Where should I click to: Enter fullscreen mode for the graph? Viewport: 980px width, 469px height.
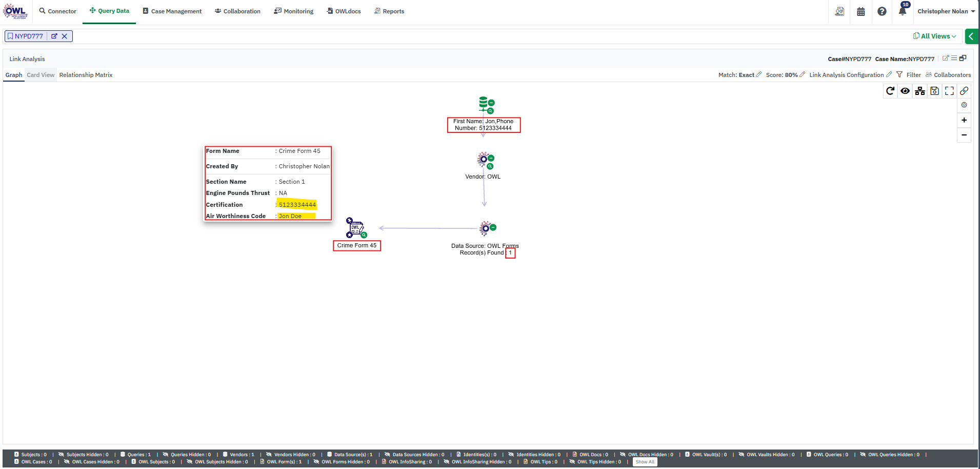pos(949,91)
